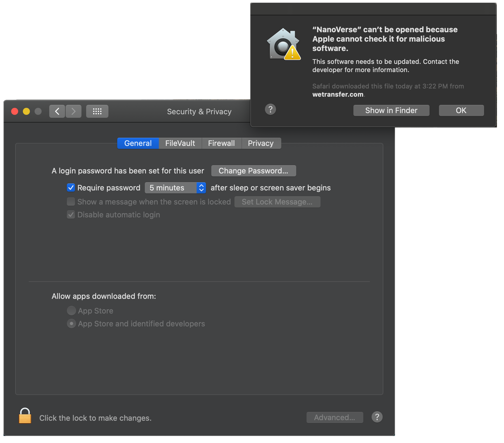Viewport: 504px width, 443px height.
Task: Click the Change Password… button
Action: tap(253, 171)
